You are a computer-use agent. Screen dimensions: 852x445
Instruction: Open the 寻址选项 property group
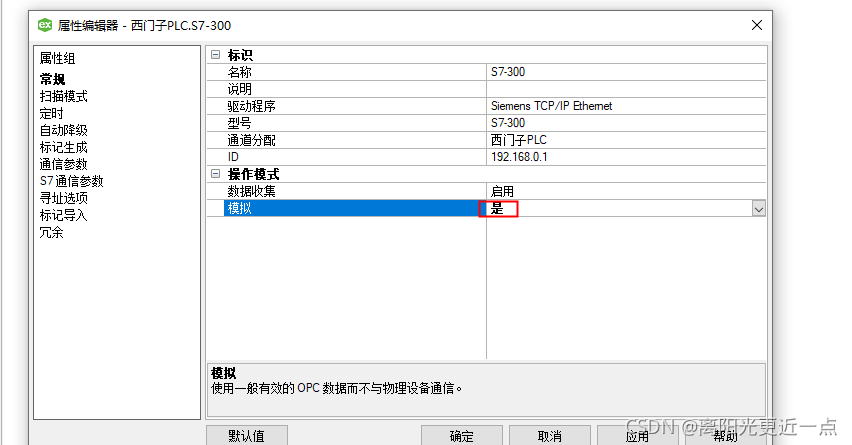tap(64, 198)
